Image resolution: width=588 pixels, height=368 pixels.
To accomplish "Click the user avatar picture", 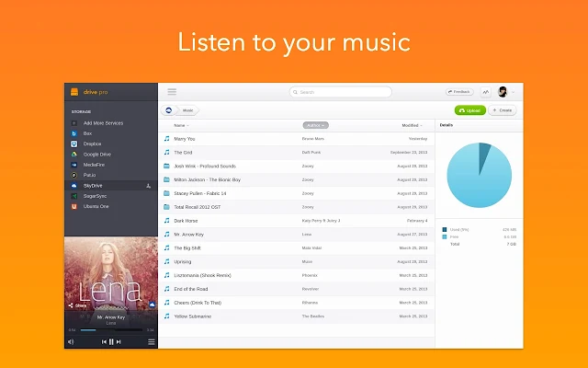I will click(x=503, y=92).
